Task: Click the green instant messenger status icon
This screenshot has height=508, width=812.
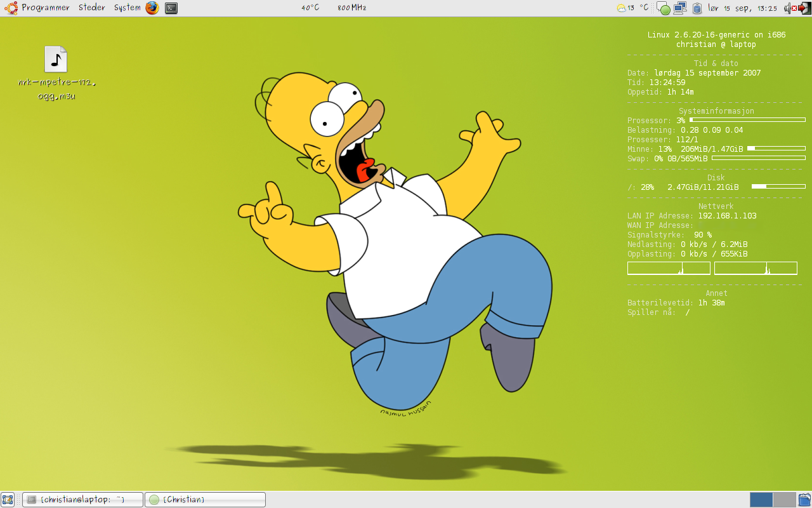Action: [664, 9]
